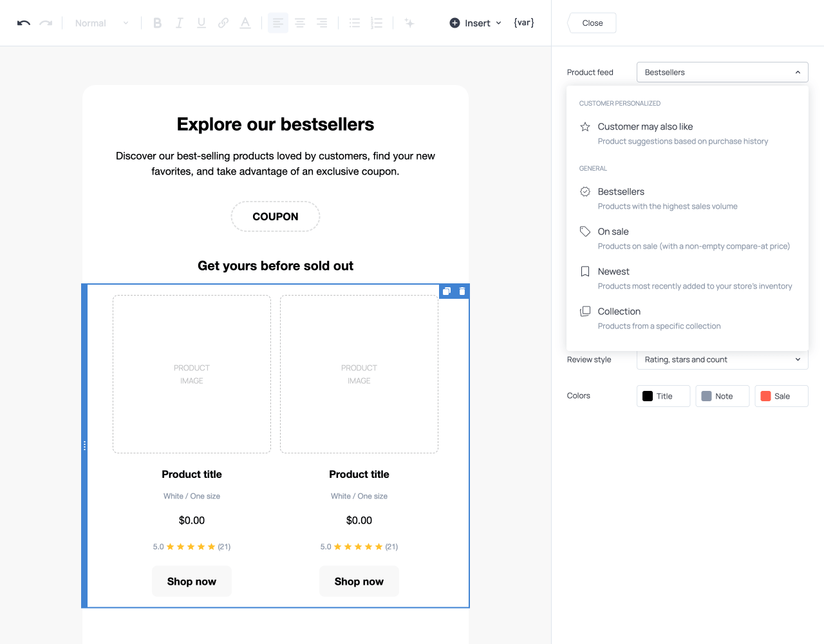Delete the selected product block
This screenshot has height=644, width=824.
tap(462, 291)
